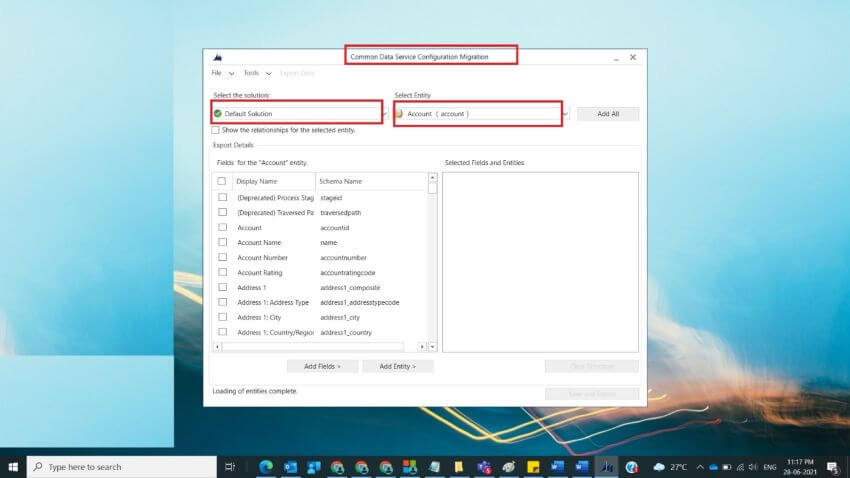Enable Show the relationships for the selected entity

(216, 130)
